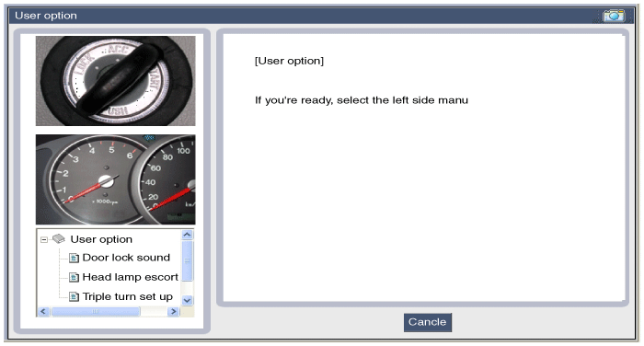Screen dimensions: 644x346
Task: Click the Head lamp escort document icon
Action: (x=74, y=278)
